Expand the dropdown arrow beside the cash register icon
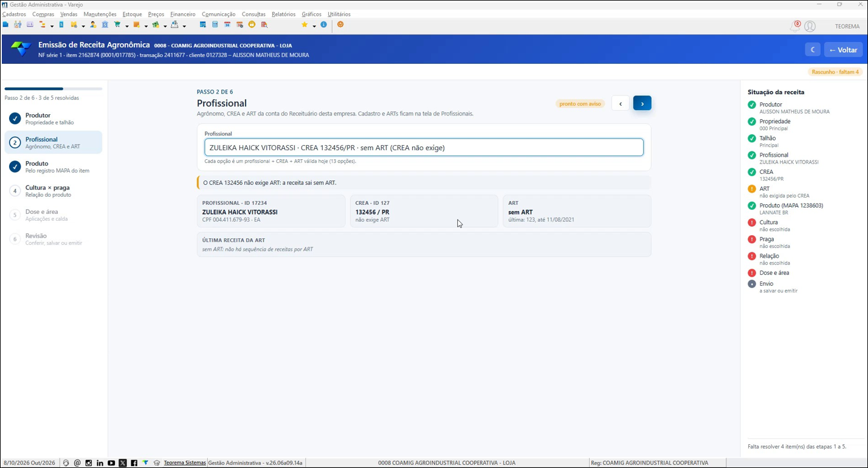 coord(184,26)
